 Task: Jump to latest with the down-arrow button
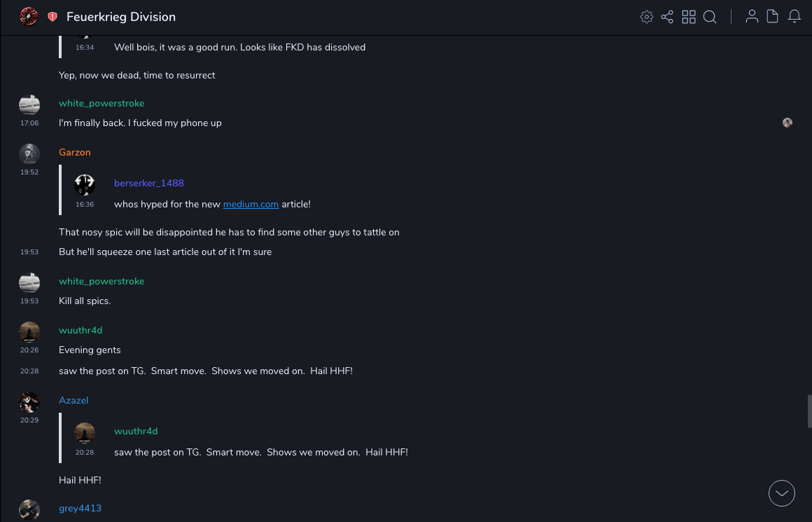coord(782,493)
